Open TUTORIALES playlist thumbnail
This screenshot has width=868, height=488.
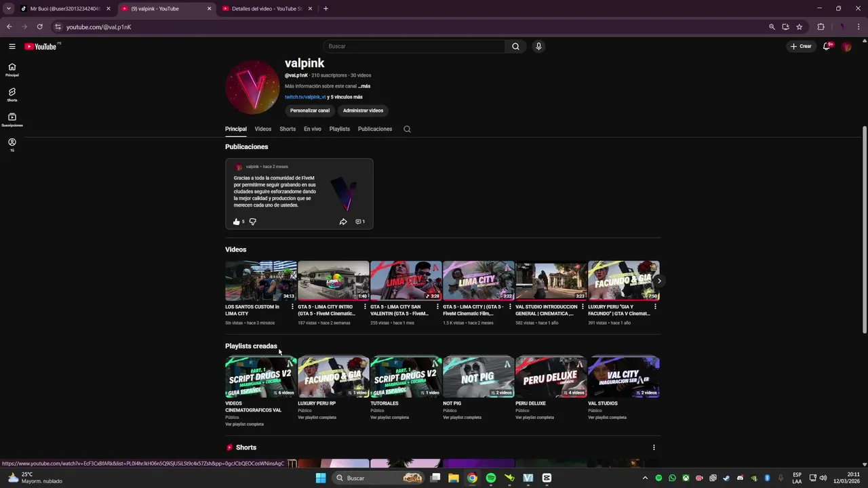[406, 377]
